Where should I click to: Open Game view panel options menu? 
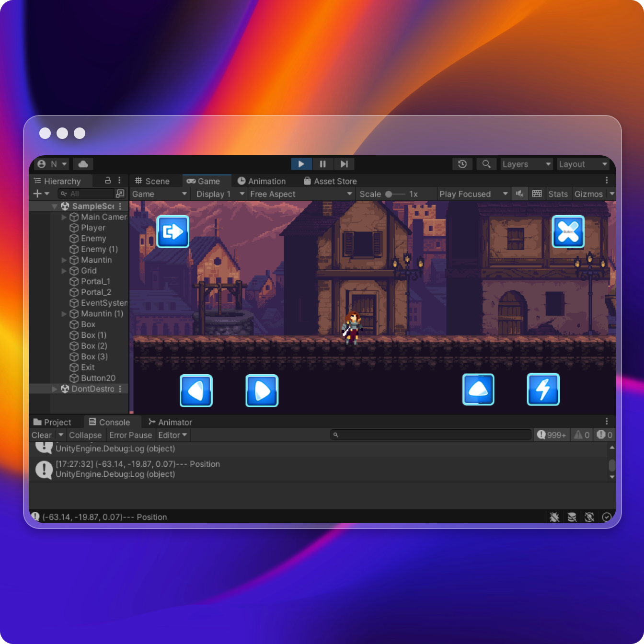(607, 180)
